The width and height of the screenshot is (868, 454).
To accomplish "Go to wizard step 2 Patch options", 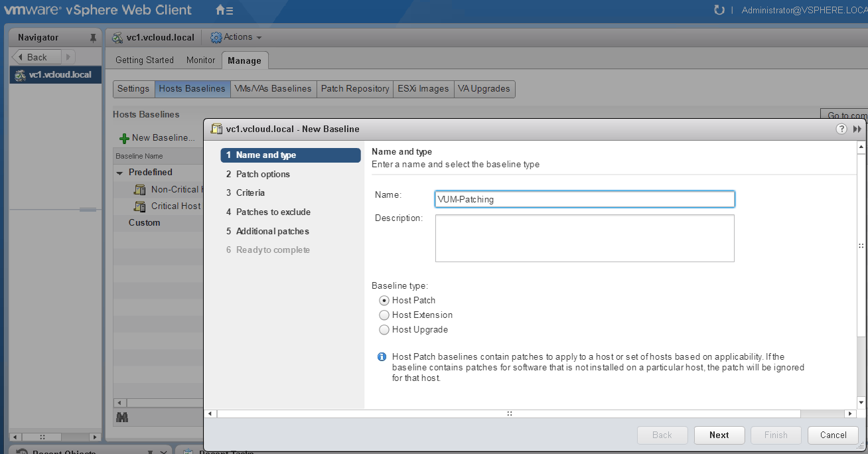I will coord(291,175).
